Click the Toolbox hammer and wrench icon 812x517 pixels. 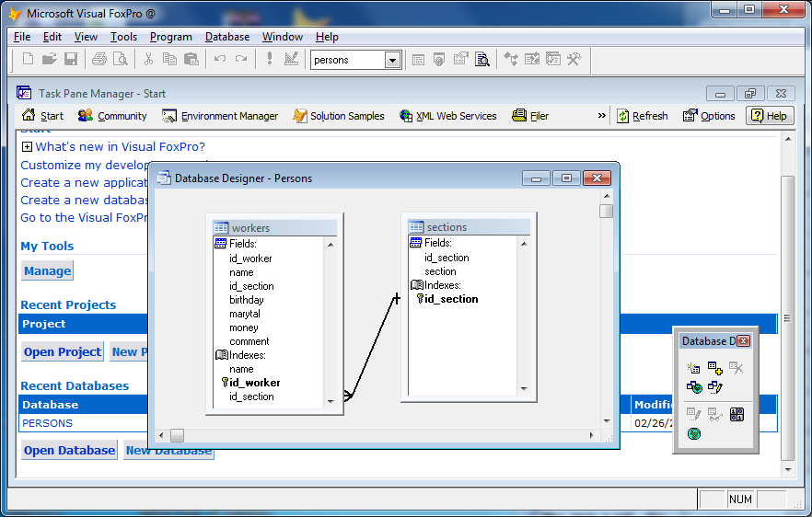[574, 59]
